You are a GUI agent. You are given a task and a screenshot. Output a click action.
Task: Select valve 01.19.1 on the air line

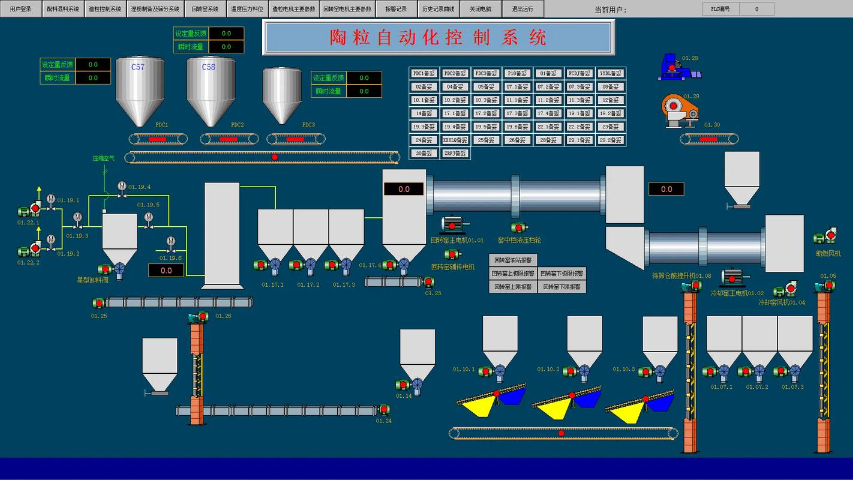pos(51,201)
